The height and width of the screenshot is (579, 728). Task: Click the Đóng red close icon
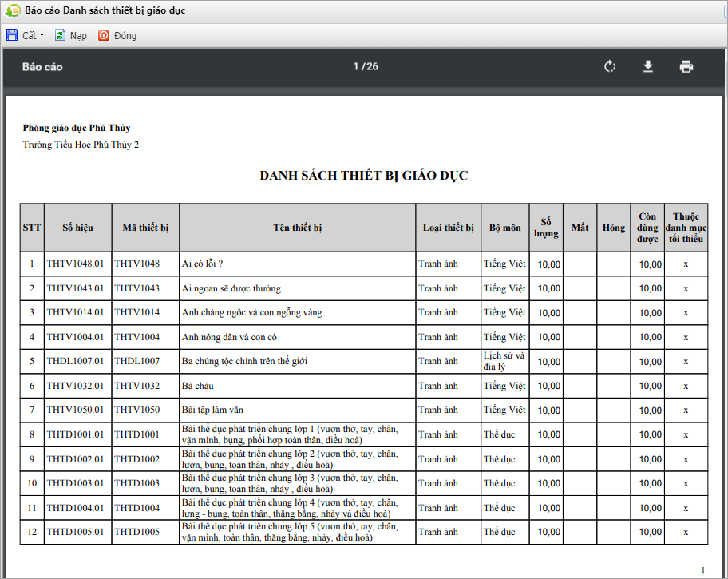tap(104, 35)
